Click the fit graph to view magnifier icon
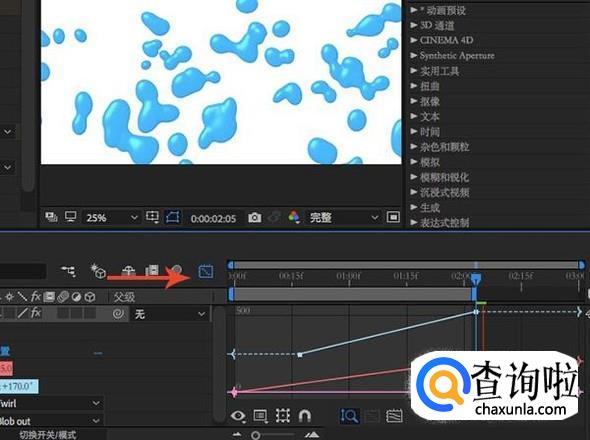The width and height of the screenshot is (590, 440). coord(349,416)
